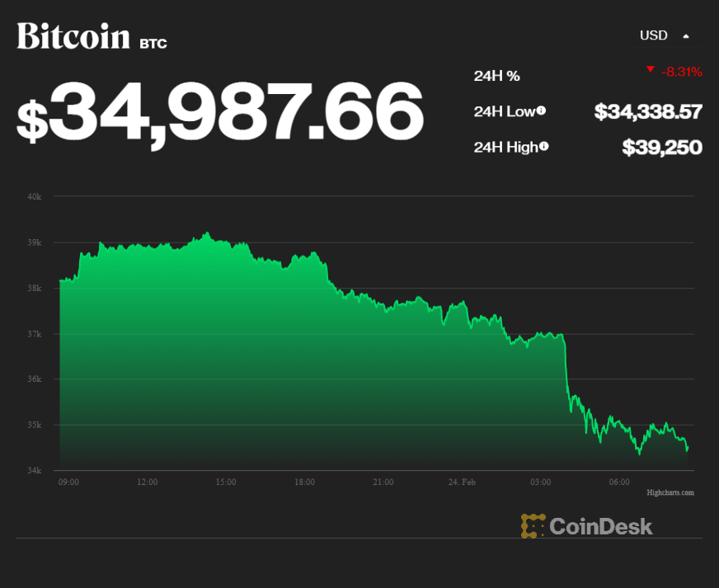719x588 pixels.
Task: Select the 24H High label
Action: click(x=505, y=147)
